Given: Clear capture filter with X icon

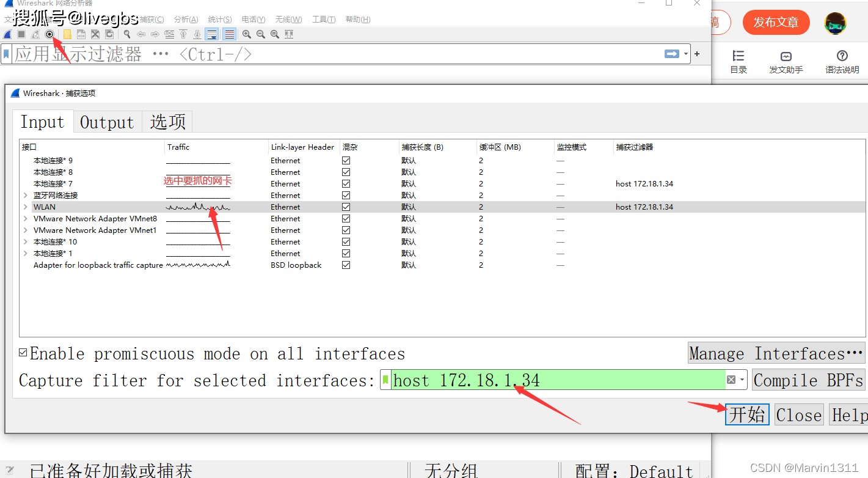Looking at the screenshot, I should click(x=731, y=380).
